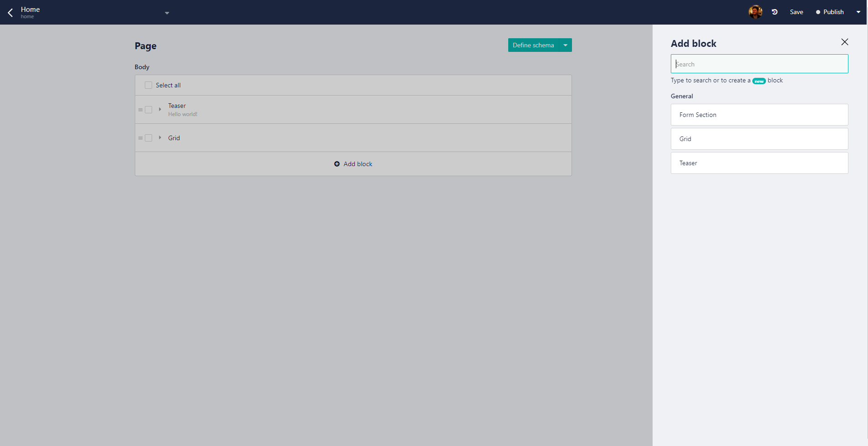Viewport: 868px width, 446px height.
Task: Expand the Teaser block details
Action: (x=159, y=109)
